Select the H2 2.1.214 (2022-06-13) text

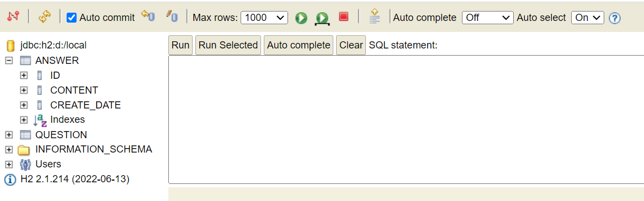(x=75, y=179)
